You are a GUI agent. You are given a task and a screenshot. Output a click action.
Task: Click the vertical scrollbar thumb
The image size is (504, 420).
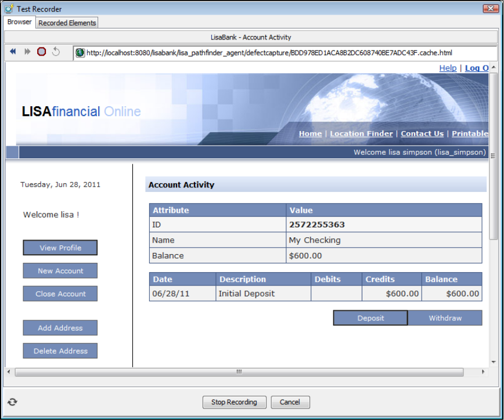(x=494, y=155)
